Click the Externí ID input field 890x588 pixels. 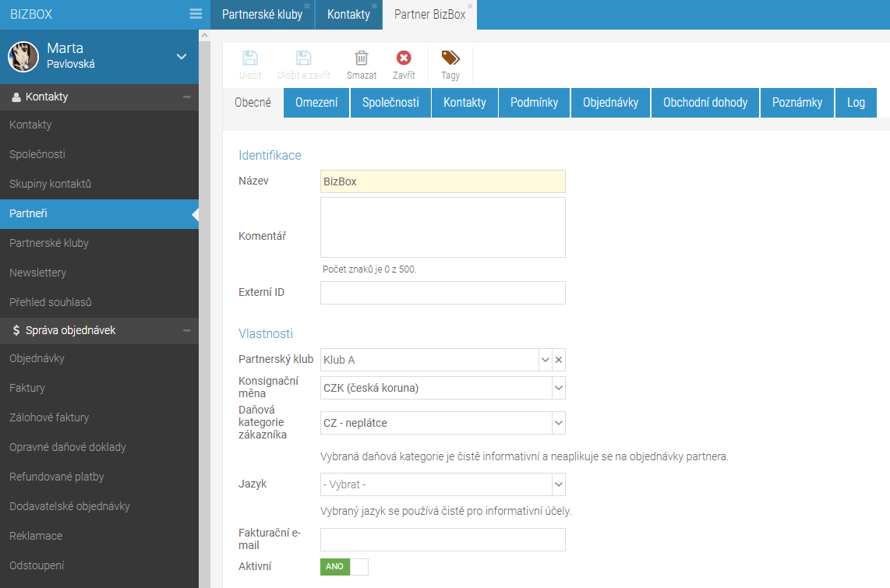(443, 293)
